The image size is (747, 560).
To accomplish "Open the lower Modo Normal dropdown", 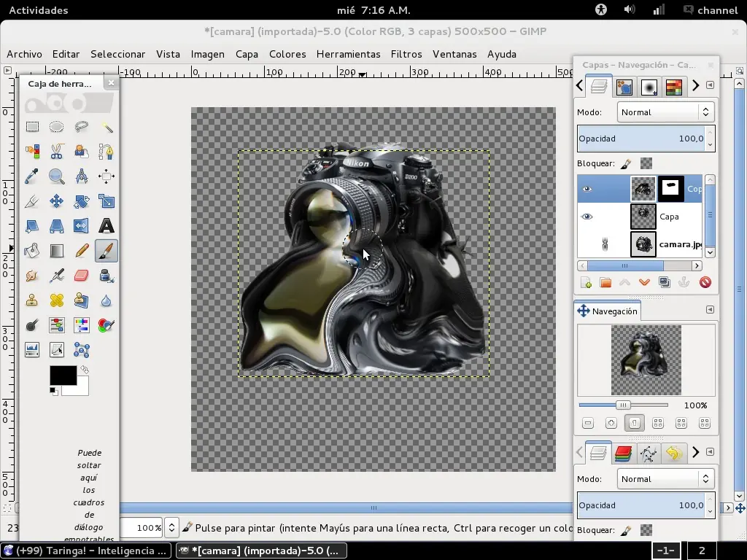I will (665, 479).
